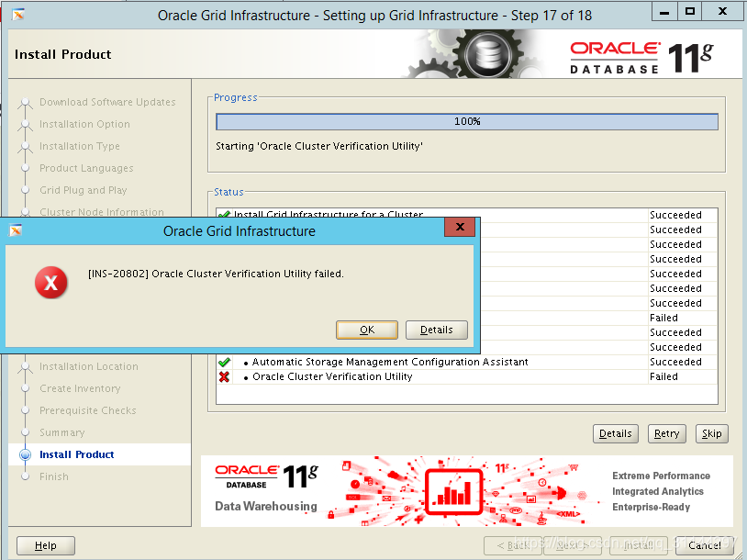Viewport: 747px width, 560px height.
Task: Minimize the installer window
Action: click(x=664, y=13)
